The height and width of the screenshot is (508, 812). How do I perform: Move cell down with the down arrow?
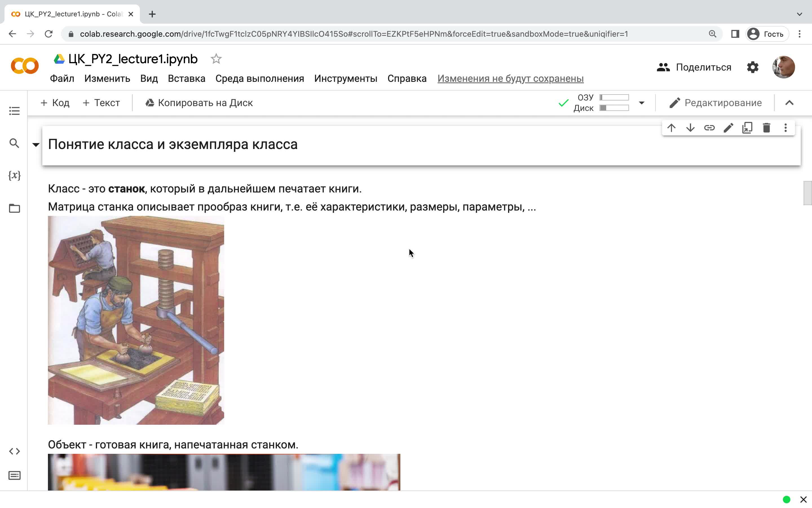[x=690, y=128]
